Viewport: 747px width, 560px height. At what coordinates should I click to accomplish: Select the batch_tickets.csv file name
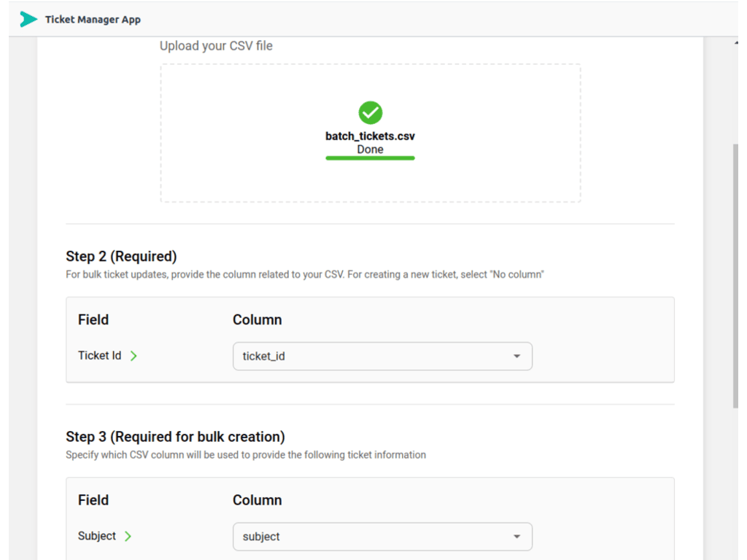[370, 136]
